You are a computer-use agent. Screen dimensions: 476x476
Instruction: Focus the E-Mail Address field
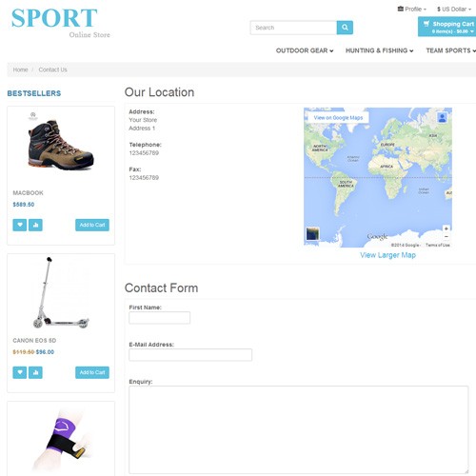(x=190, y=355)
